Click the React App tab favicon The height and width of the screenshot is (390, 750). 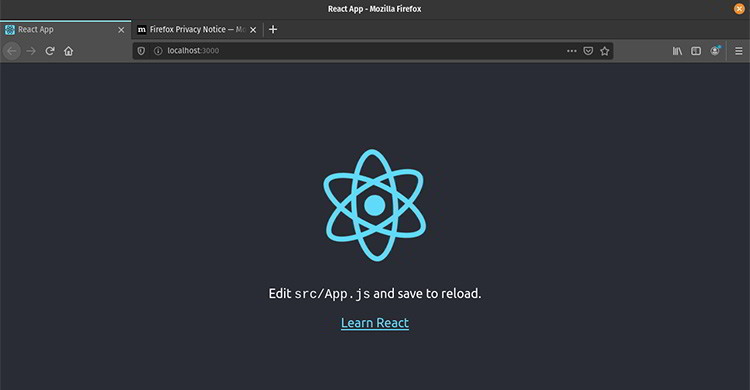[10, 30]
